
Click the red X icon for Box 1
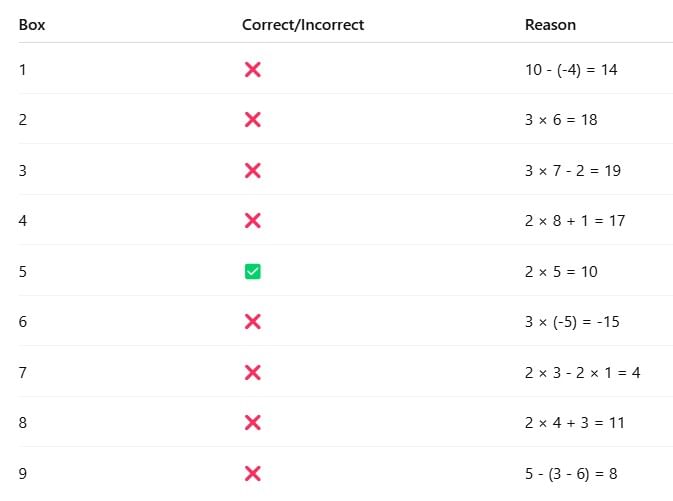(252, 69)
